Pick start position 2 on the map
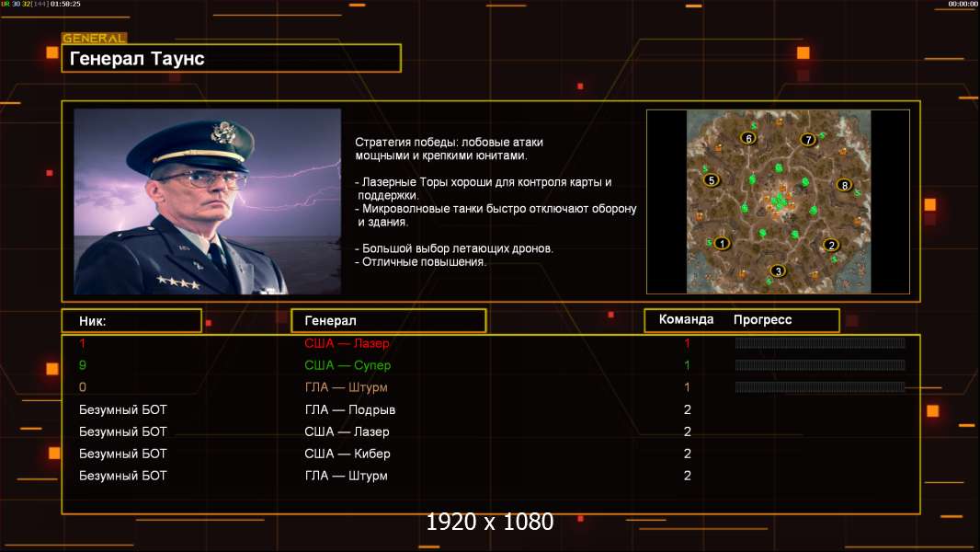Viewport: 980px width, 552px height. click(831, 245)
